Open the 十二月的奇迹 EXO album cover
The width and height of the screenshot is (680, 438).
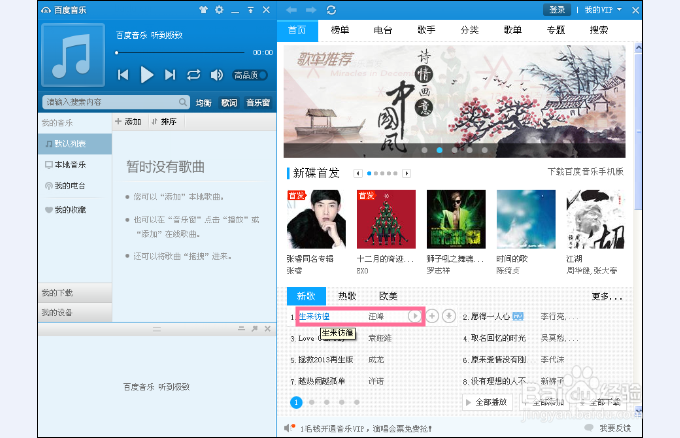[386, 219]
